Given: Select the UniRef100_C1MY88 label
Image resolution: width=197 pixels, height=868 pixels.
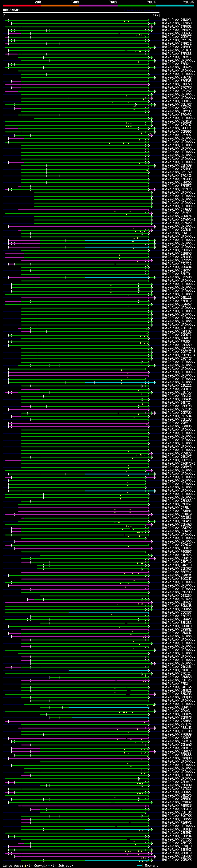Looking at the screenshot, I should pos(176,111).
